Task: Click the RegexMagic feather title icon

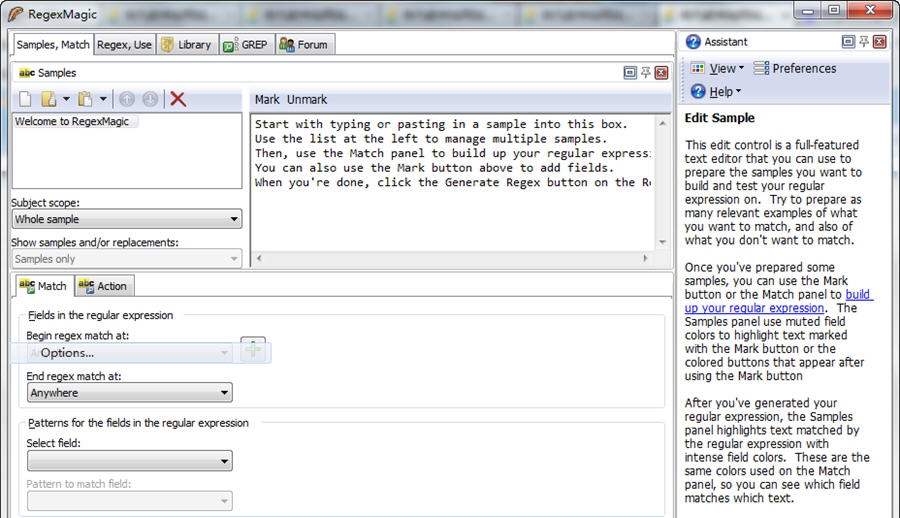Action: click(x=16, y=14)
